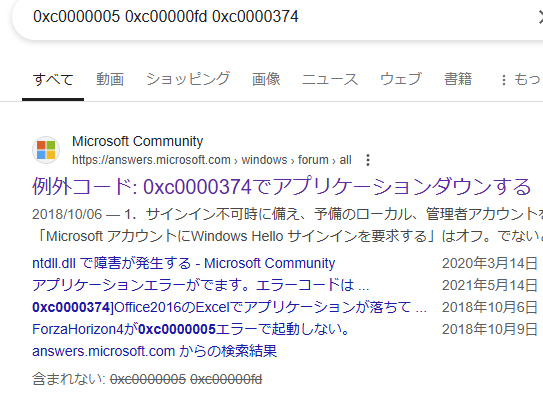Switch to the 動画 tab
The height and width of the screenshot is (403, 543).
tap(110, 79)
